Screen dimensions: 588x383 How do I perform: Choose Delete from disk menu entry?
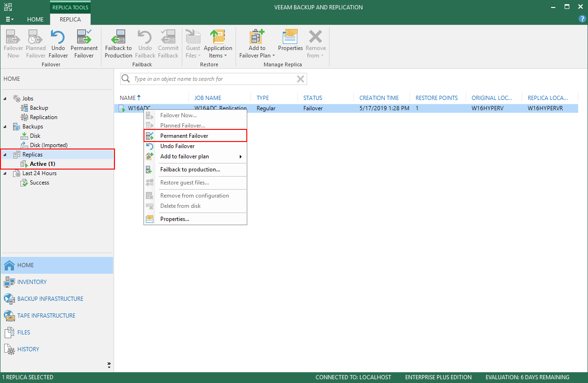click(x=195, y=206)
